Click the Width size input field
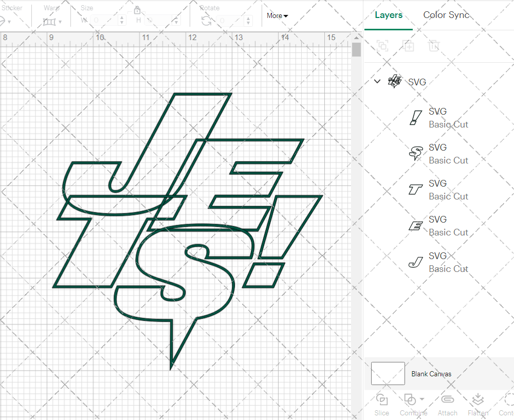Image resolution: width=514 pixels, height=420 pixels. [x=104, y=21]
